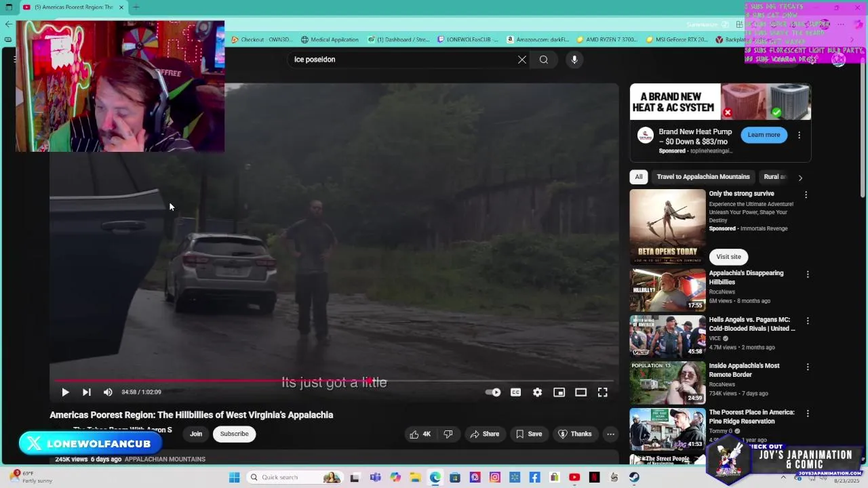Toggle the autoplay switch in player

click(x=493, y=392)
